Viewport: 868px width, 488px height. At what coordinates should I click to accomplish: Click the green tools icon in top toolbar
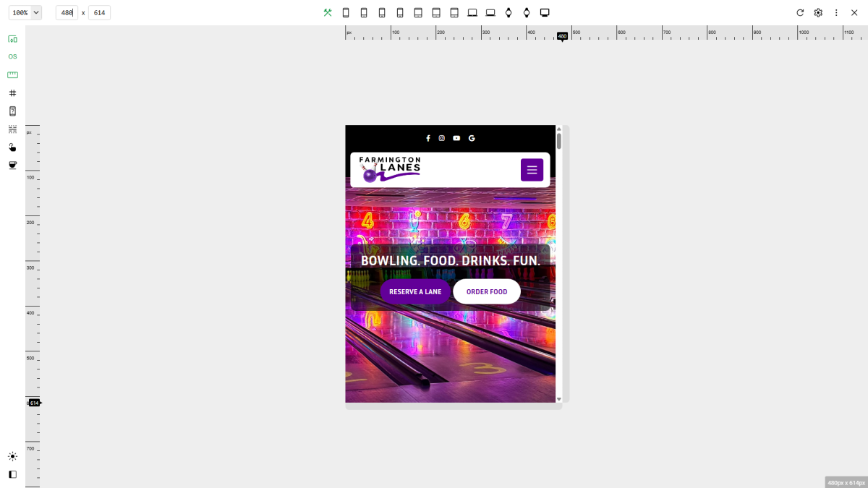[328, 12]
